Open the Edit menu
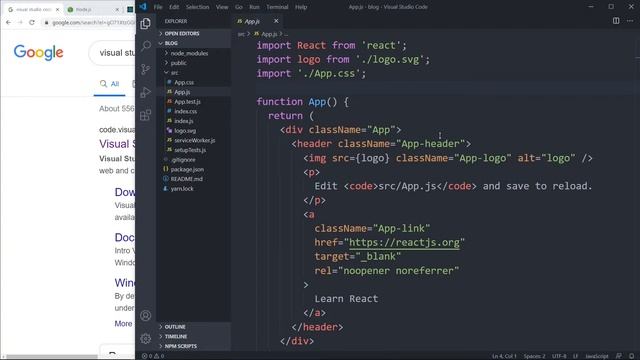 174,7
